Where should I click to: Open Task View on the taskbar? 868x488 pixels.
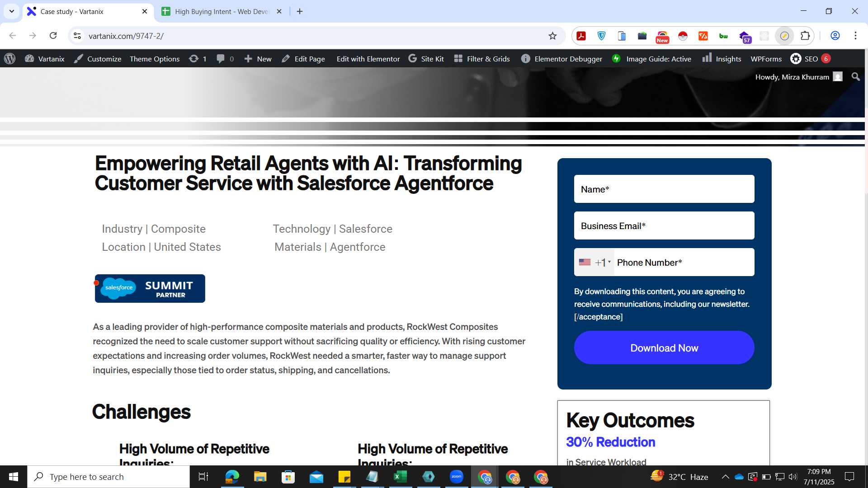pyautogui.click(x=203, y=477)
